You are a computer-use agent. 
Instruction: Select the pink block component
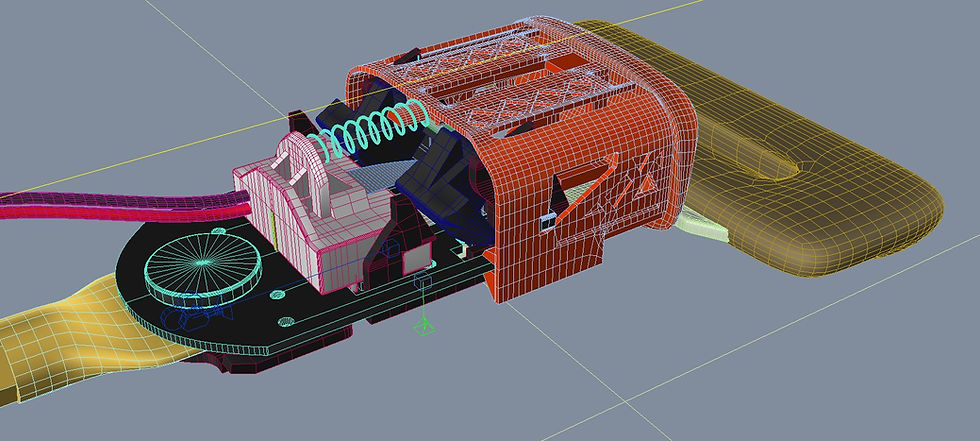pyautogui.click(x=312, y=212)
